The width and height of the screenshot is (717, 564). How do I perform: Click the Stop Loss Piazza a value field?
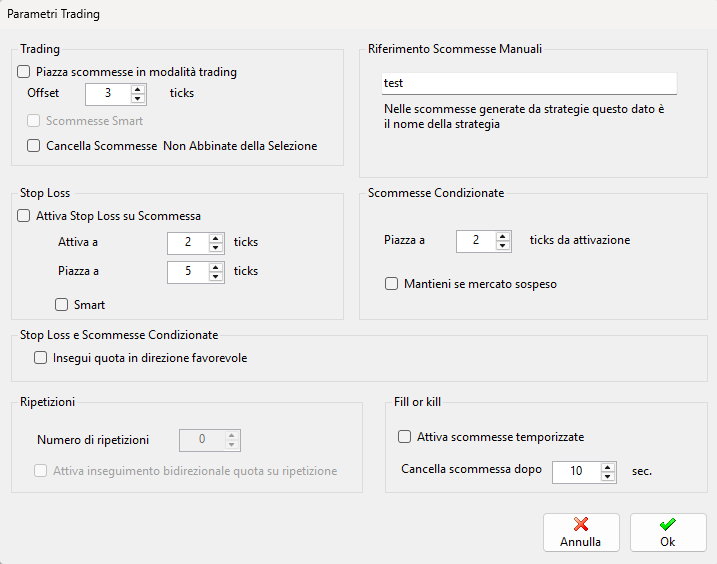coord(188,272)
